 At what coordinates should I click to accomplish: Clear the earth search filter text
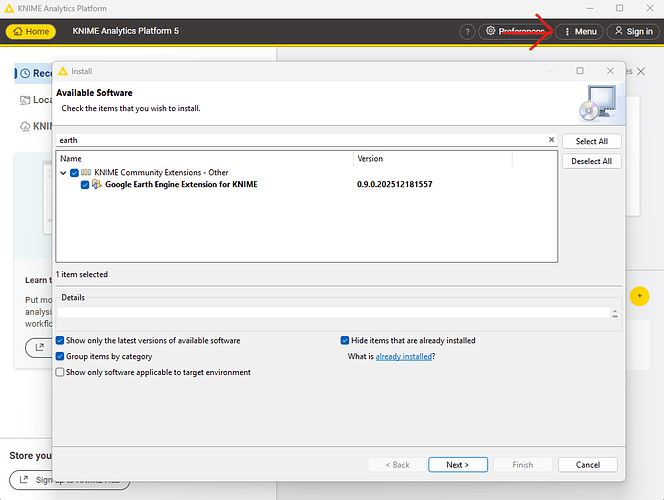click(551, 140)
